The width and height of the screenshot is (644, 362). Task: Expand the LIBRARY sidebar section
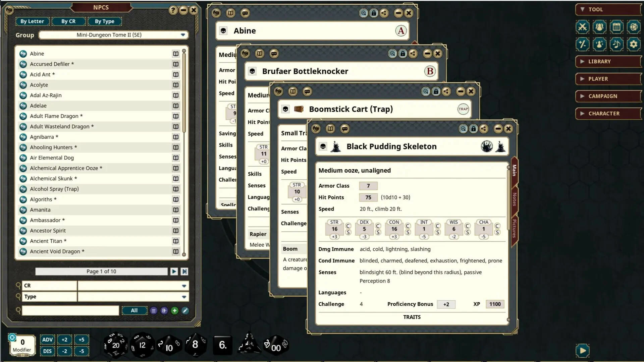point(608,62)
